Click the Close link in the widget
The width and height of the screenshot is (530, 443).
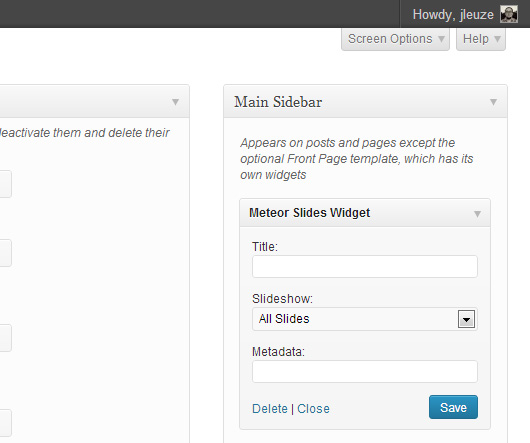(313, 409)
